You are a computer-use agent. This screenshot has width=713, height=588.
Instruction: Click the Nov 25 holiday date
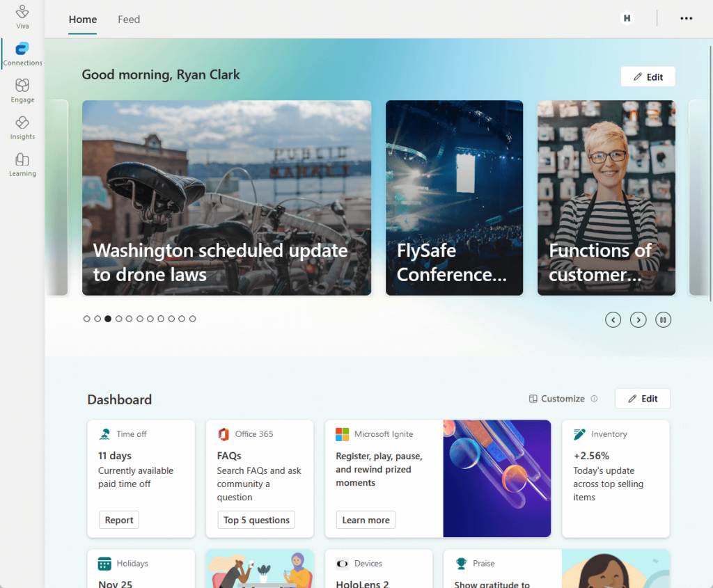[x=115, y=584]
